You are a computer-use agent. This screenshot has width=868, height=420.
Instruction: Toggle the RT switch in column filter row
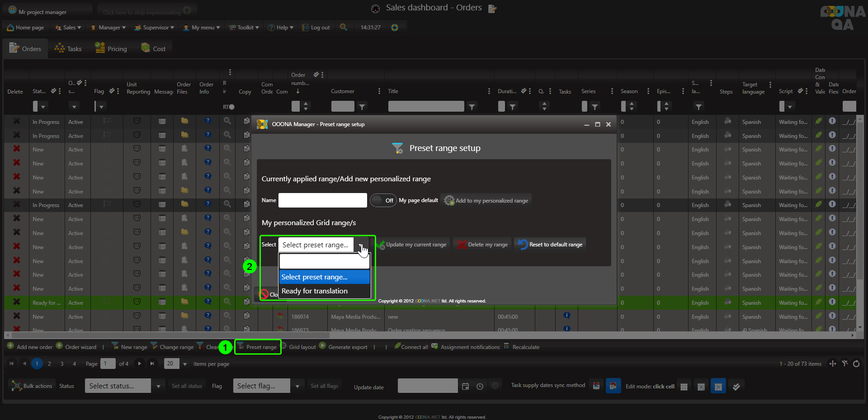[x=231, y=107]
